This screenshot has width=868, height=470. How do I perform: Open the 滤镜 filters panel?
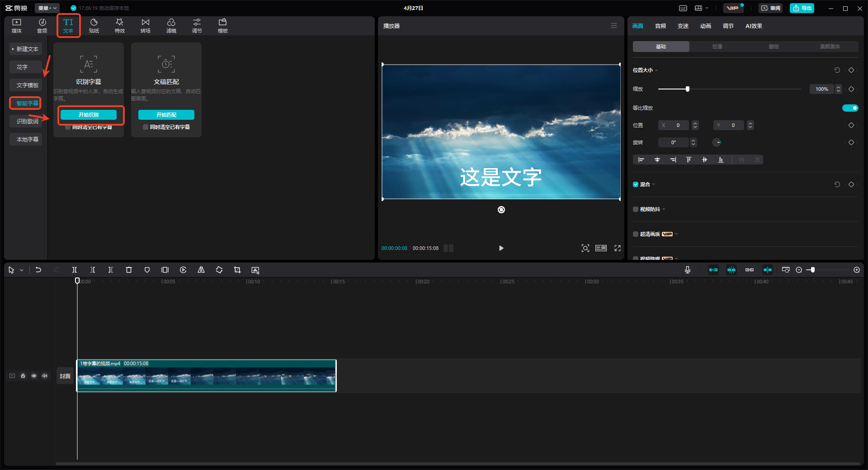[x=171, y=26]
